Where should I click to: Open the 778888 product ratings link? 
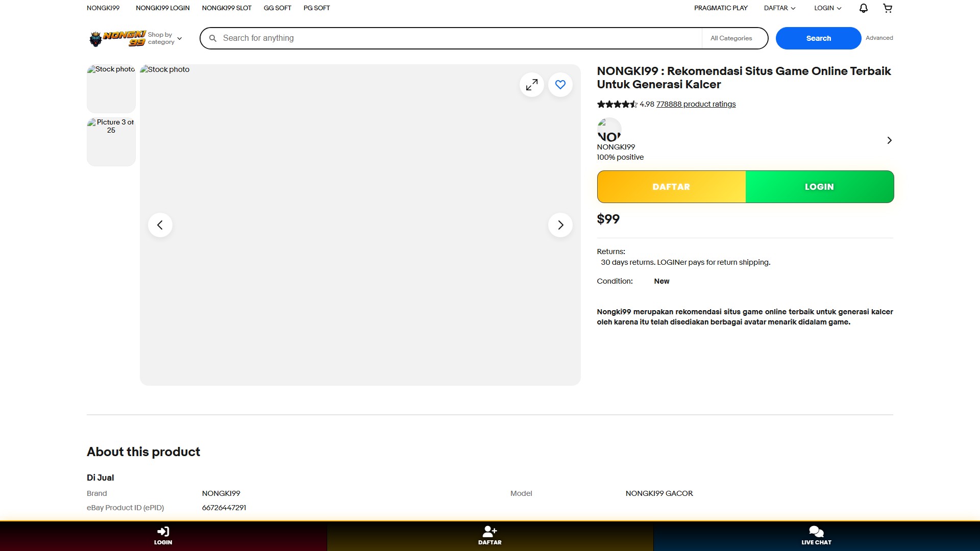tap(696, 104)
